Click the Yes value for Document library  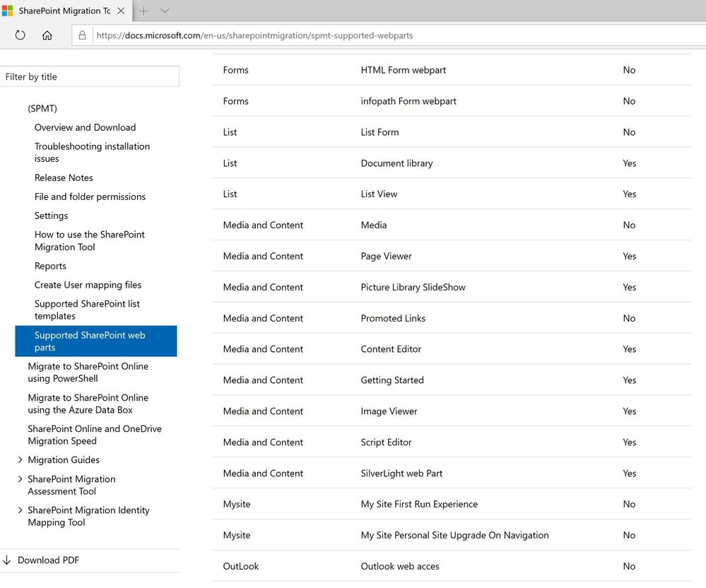630,163
